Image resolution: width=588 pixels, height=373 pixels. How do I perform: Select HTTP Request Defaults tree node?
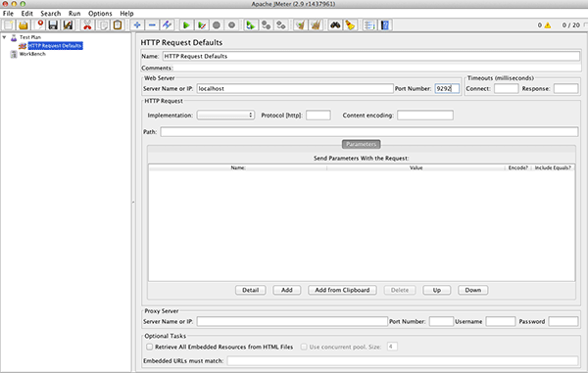click(x=55, y=46)
